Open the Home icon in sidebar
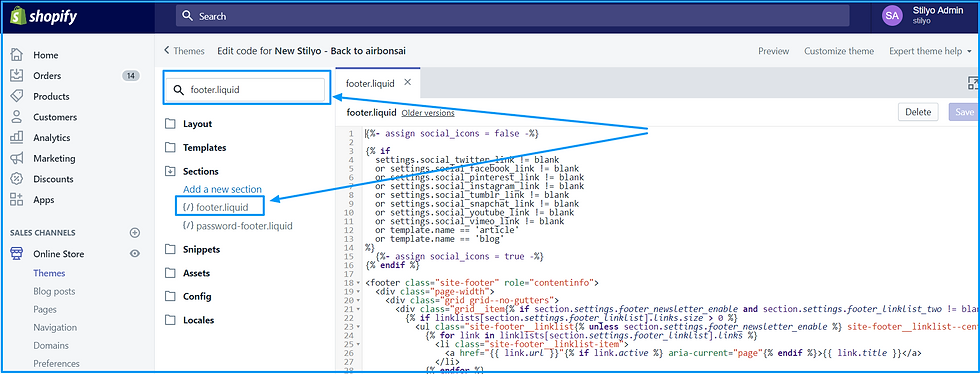The image size is (980, 374). tap(17, 55)
